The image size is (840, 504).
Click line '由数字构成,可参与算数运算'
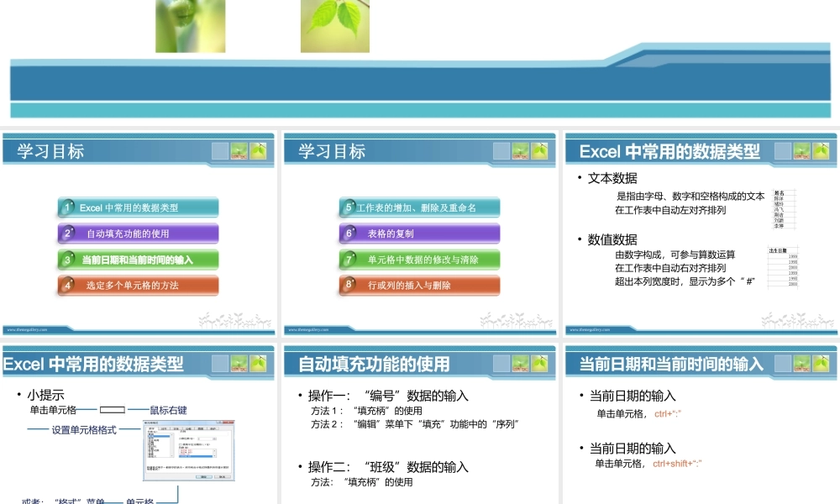coord(675,255)
